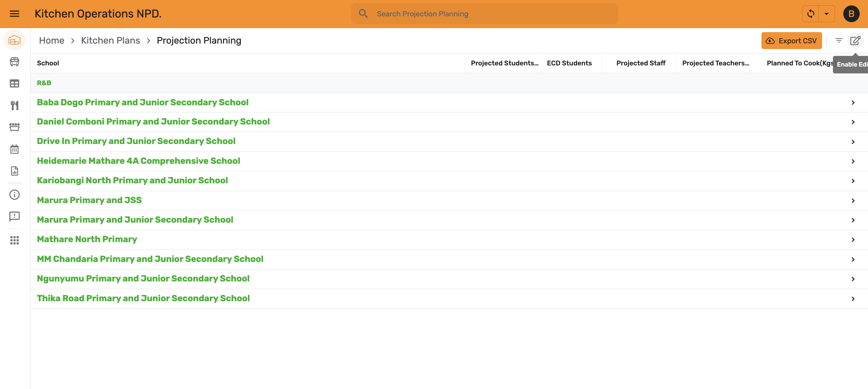Focus the Search Projection Planning field
The width and height of the screenshot is (868, 389).
485,14
